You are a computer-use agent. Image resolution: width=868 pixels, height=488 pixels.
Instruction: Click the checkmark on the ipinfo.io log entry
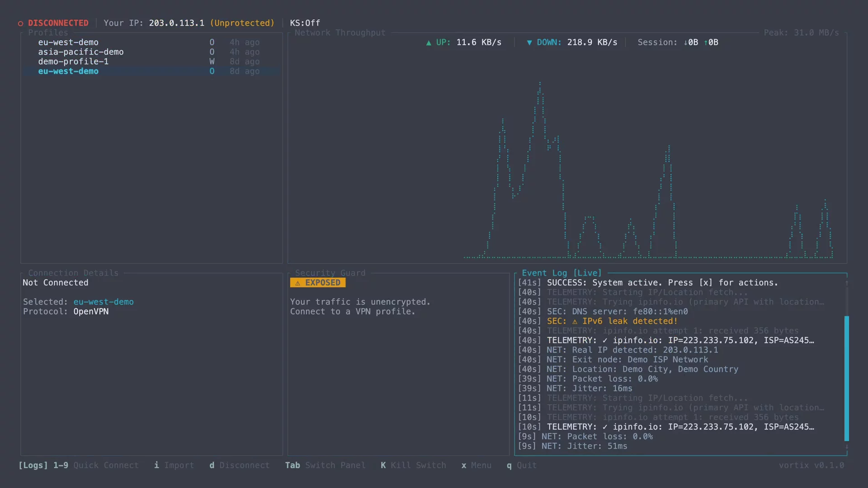606,340
